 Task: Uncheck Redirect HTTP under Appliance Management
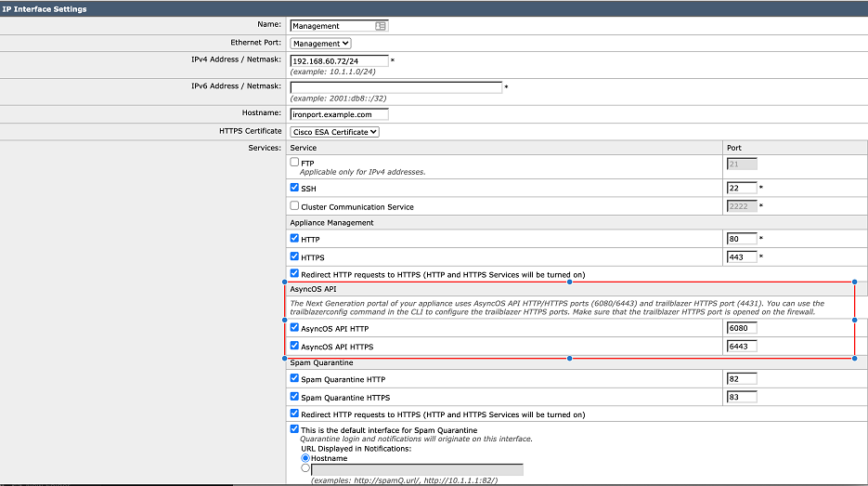(294, 273)
